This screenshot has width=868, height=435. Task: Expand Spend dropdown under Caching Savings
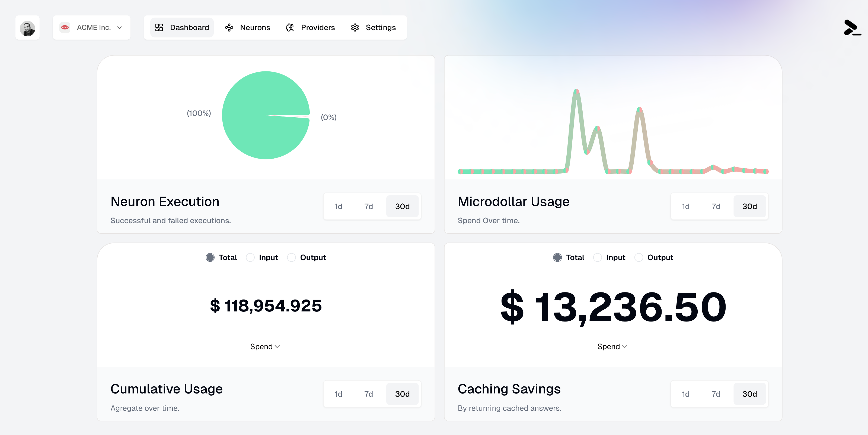pyautogui.click(x=612, y=347)
